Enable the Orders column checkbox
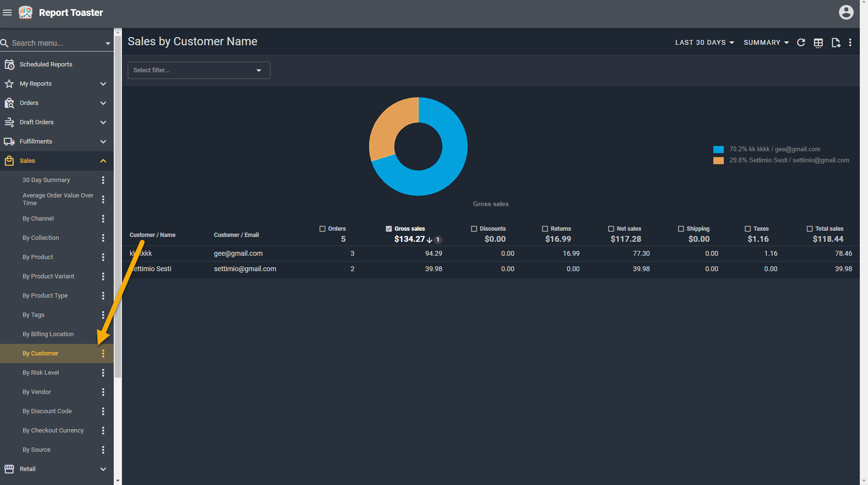This screenshot has width=868, height=485. coord(322,229)
